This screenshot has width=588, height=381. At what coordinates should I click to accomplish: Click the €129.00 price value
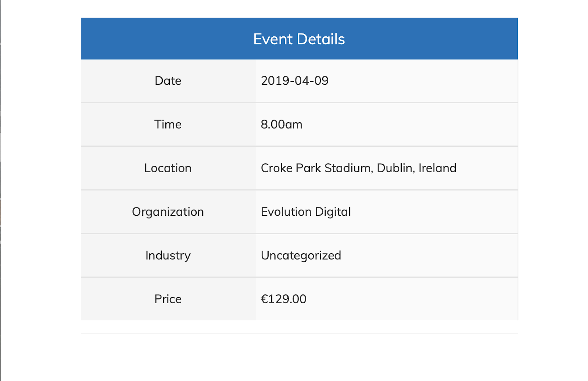(283, 299)
